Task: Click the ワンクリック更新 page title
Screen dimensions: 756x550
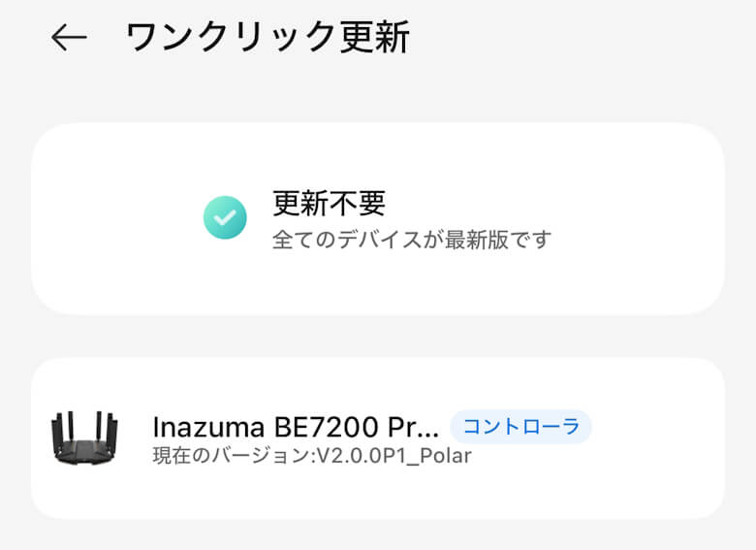Action: tap(268, 38)
